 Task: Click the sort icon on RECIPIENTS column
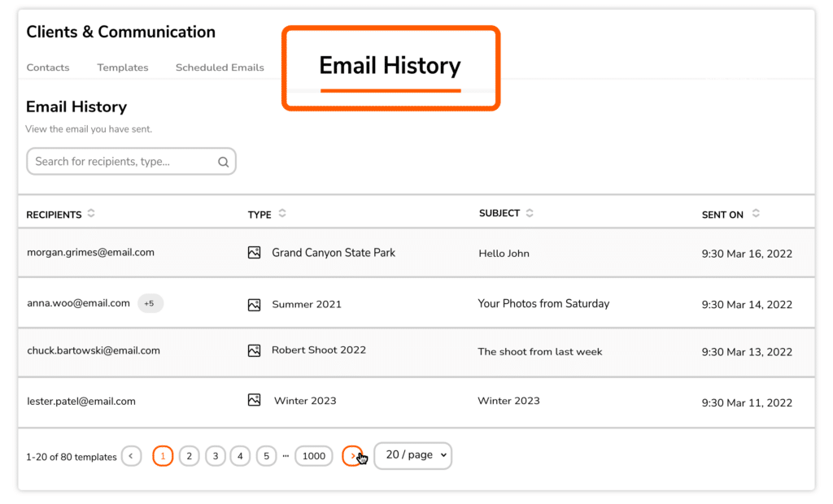(89, 214)
